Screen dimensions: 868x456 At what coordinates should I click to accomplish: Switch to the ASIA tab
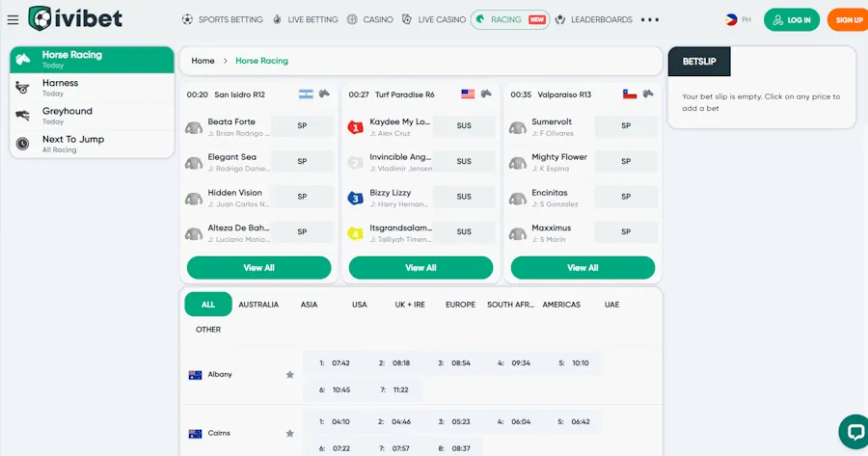[309, 305]
